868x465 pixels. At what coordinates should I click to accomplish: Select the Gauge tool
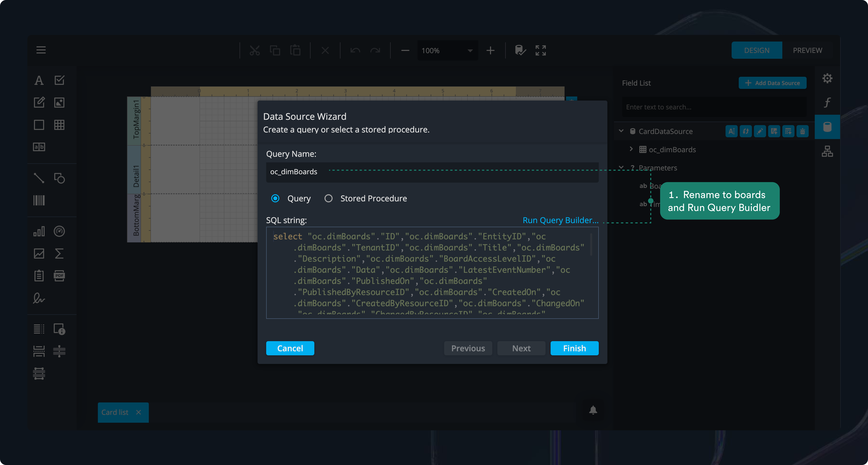click(x=59, y=231)
